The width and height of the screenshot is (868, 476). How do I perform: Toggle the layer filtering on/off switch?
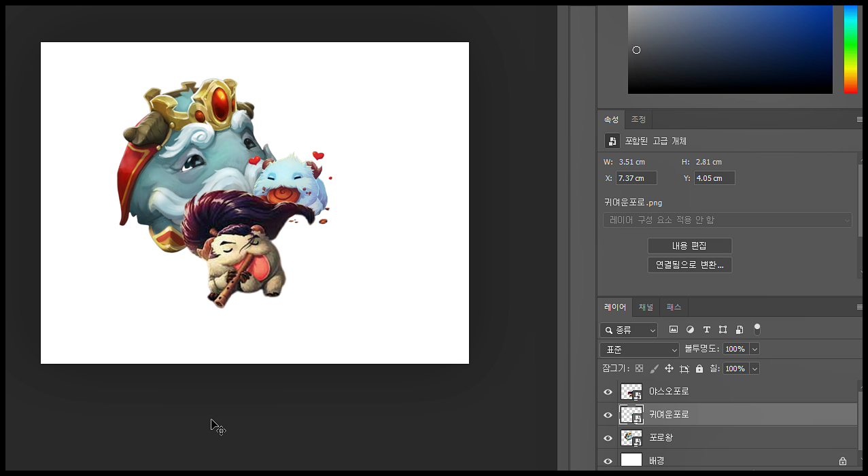point(757,329)
